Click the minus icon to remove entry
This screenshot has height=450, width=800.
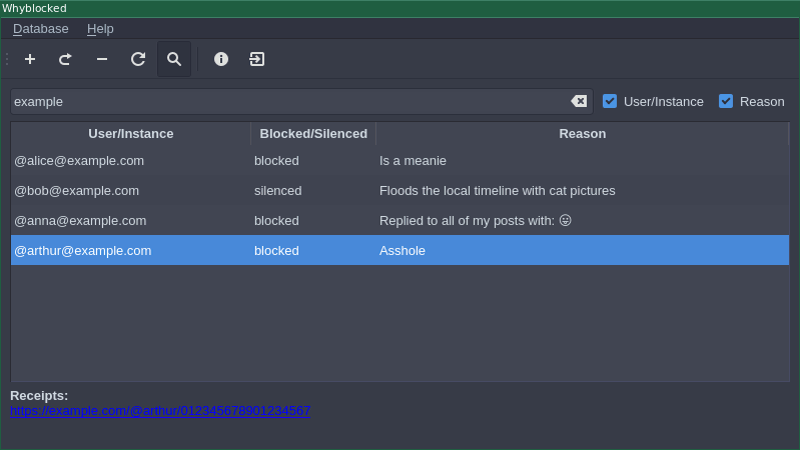coord(102,59)
